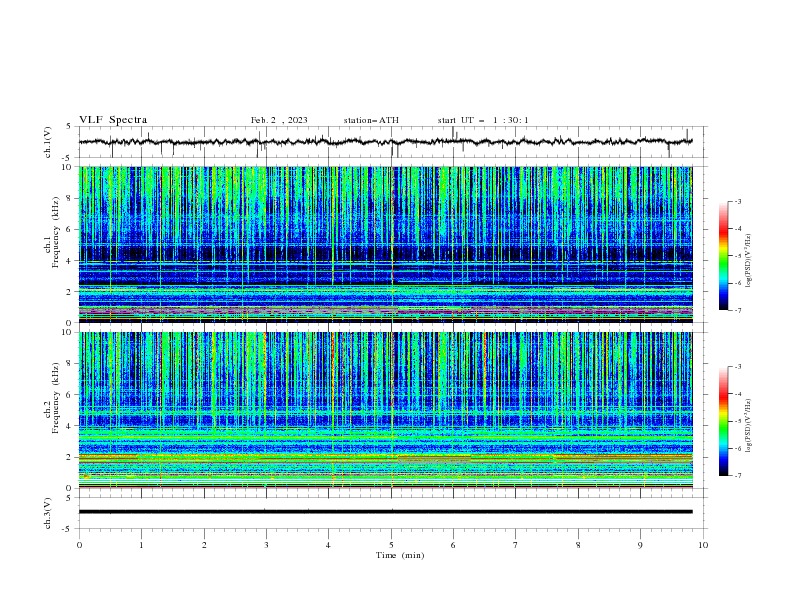
Task: Click the ch.2 PSD color scale bar
Action: point(723,421)
